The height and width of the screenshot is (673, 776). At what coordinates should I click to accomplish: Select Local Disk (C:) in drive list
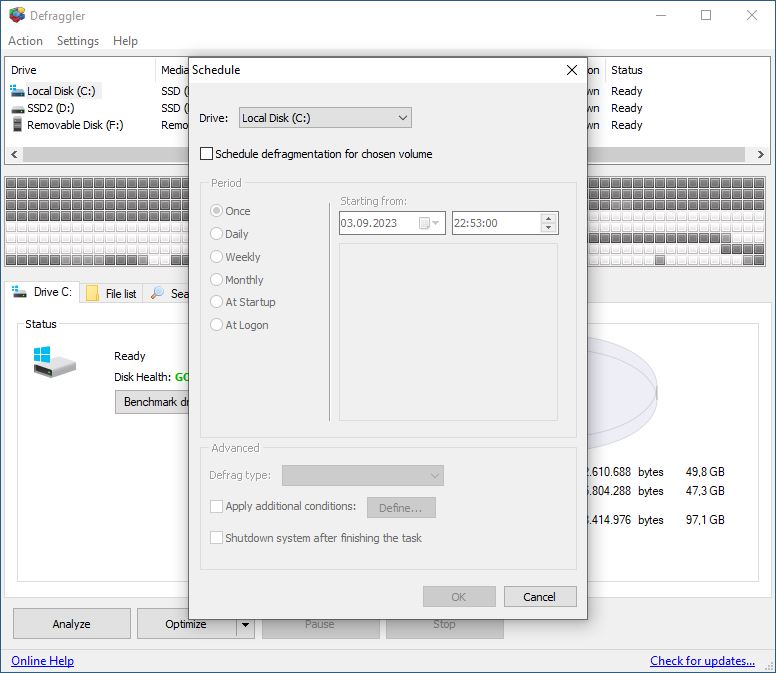pyautogui.click(x=61, y=91)
